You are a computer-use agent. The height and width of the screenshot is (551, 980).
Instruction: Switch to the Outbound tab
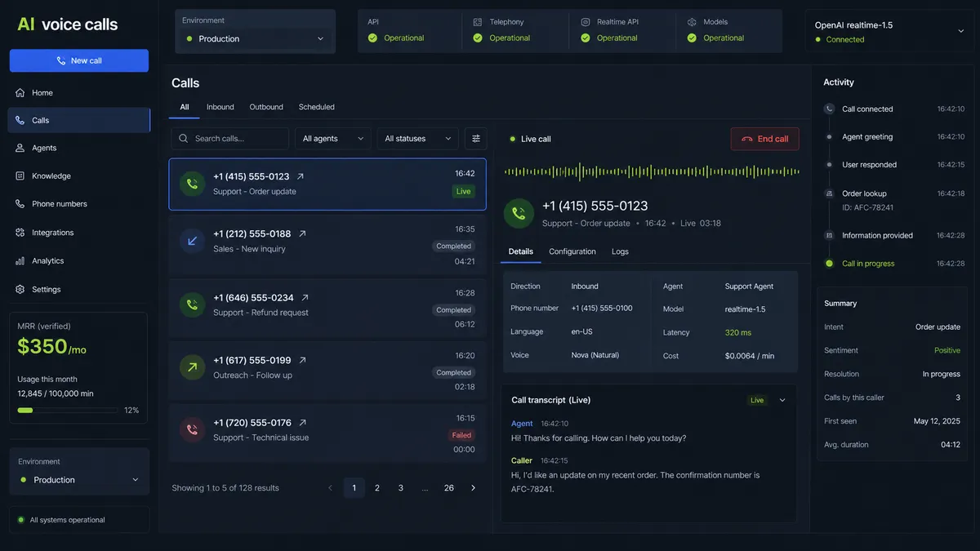click(x=266, y=107)
